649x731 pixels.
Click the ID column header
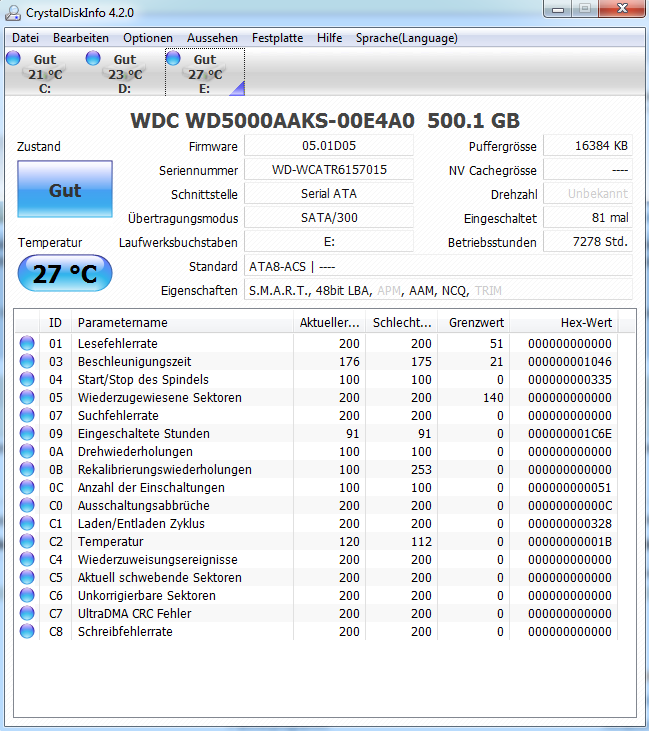coord(55,323)
